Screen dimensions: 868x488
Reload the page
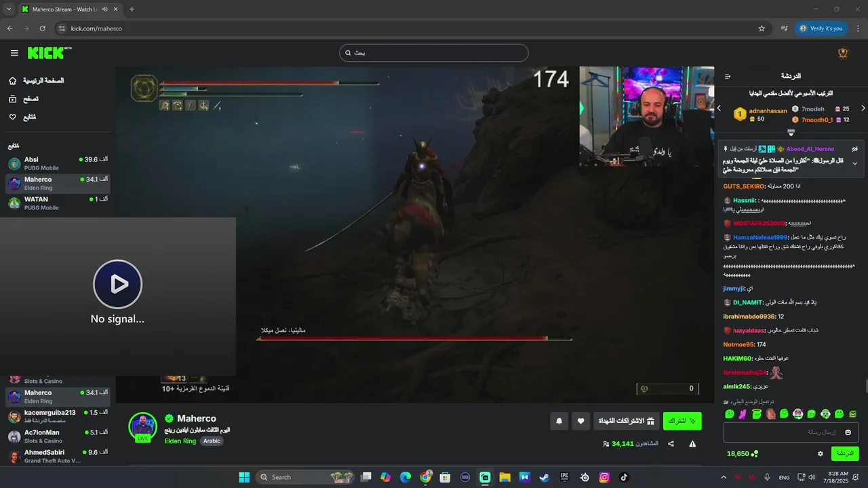[42, 28]
